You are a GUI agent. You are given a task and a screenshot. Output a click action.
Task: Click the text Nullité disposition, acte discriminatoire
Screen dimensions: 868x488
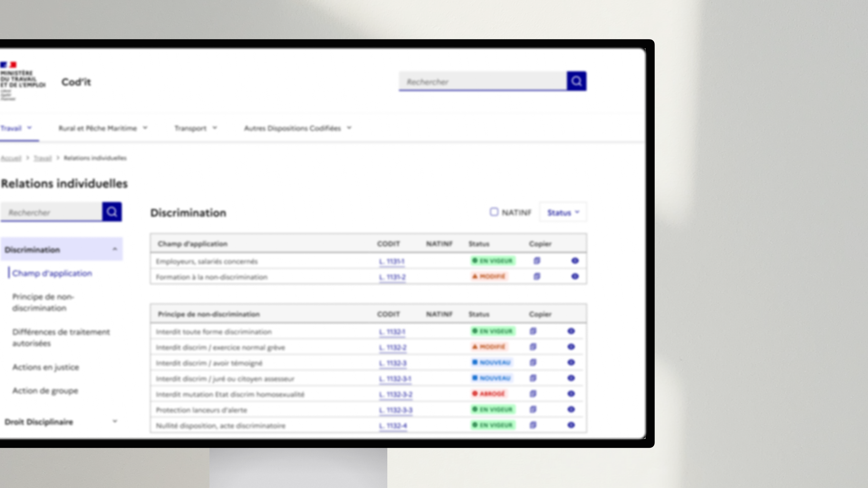[x=220, y=426]
